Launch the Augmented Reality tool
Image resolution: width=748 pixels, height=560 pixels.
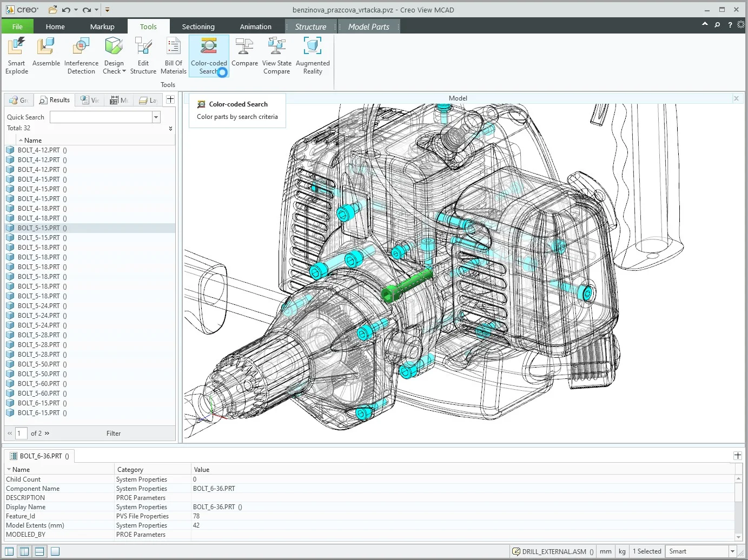[313, 54]
